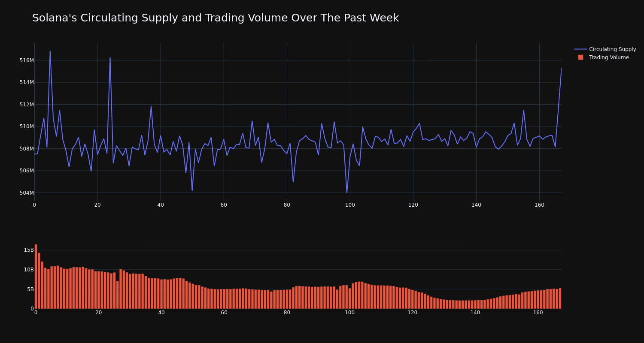The width and height of the screenshot is (644, 343).
Task: Click the 510M y-axis label
Action: [27, 126]
